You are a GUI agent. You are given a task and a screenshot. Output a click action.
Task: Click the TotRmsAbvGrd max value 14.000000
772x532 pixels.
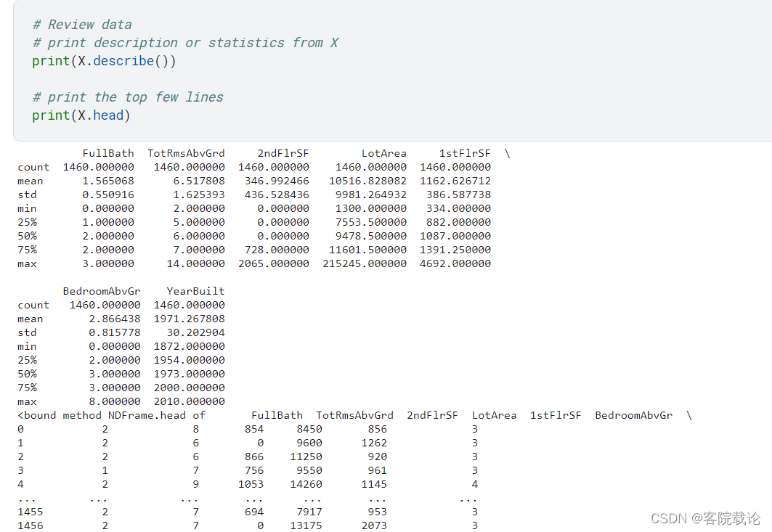[x=196, y=263]
